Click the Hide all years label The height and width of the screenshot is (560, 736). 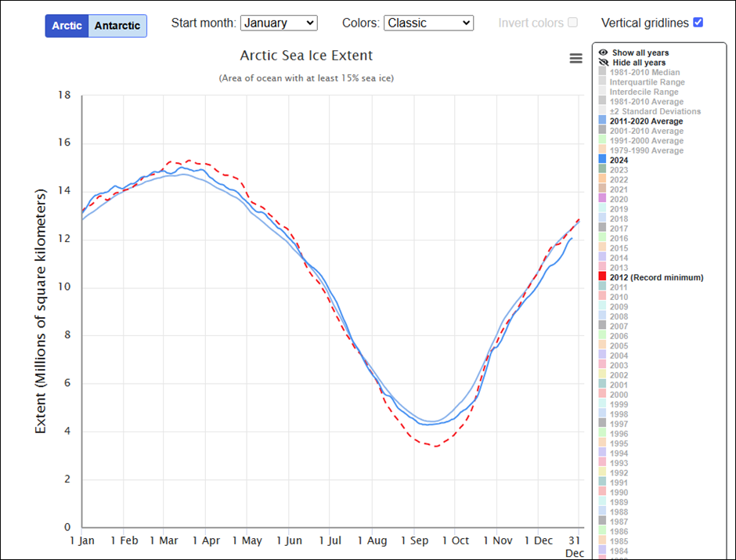click(x=639, y=63)
